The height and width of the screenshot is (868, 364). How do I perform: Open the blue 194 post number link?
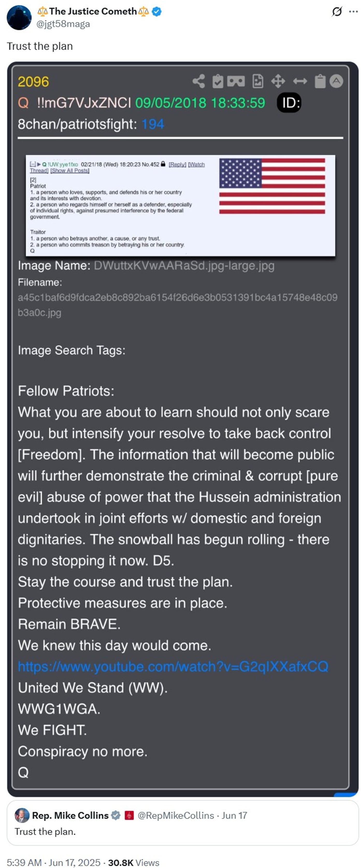click(x=153, y=124)
